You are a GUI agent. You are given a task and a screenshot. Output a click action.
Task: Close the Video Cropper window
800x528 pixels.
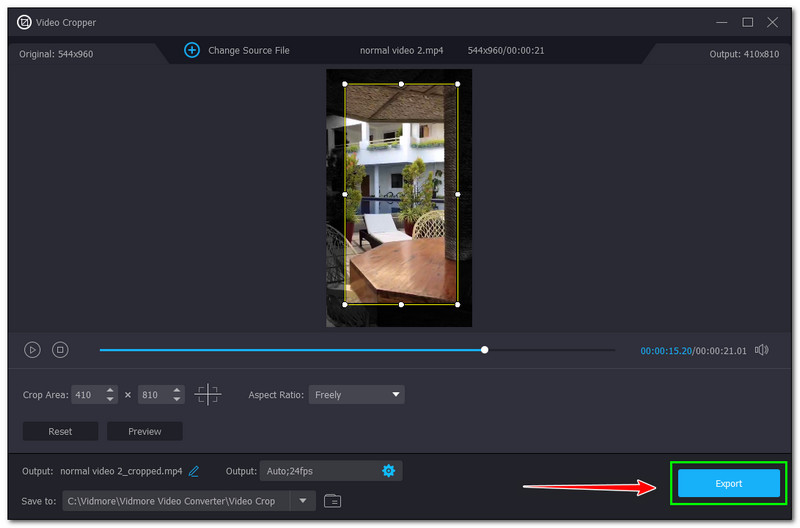coord(772,22)
